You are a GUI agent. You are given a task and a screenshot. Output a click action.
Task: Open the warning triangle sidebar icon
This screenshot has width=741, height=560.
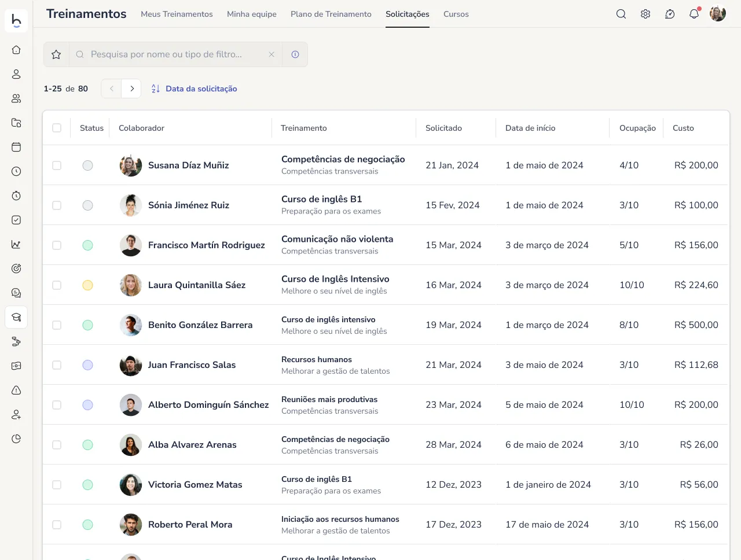[16, 390]
